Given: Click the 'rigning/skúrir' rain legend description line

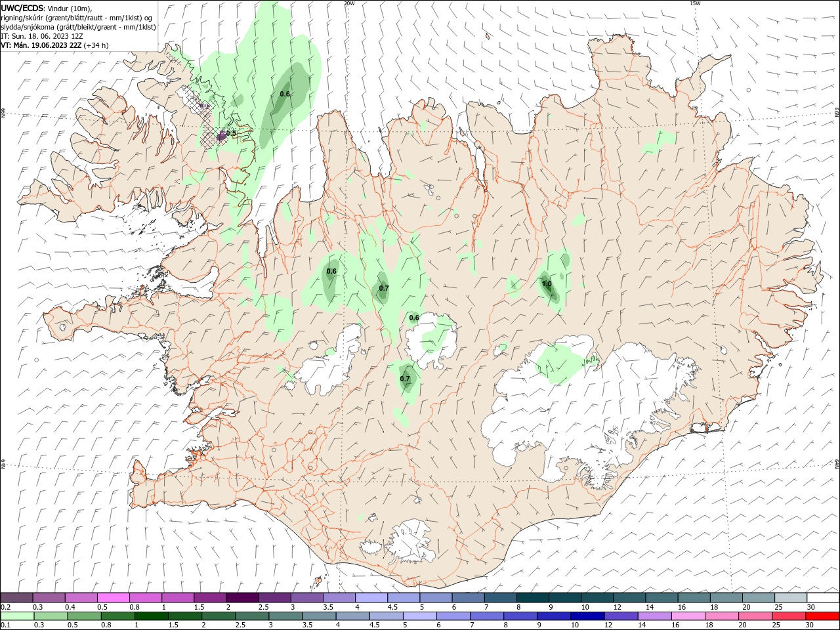Looking at the screenshot, I should 75,18.
